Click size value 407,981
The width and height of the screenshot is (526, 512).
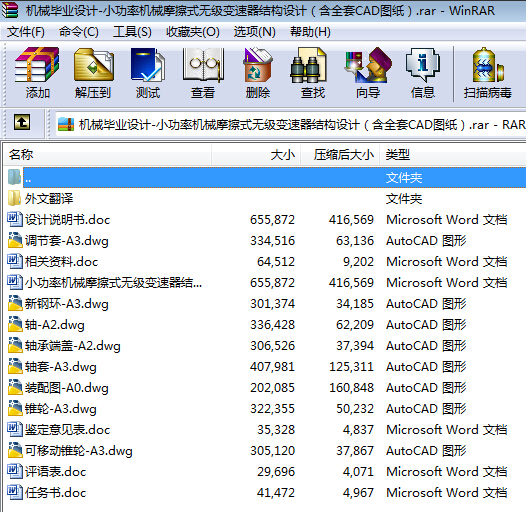point(272,367)
